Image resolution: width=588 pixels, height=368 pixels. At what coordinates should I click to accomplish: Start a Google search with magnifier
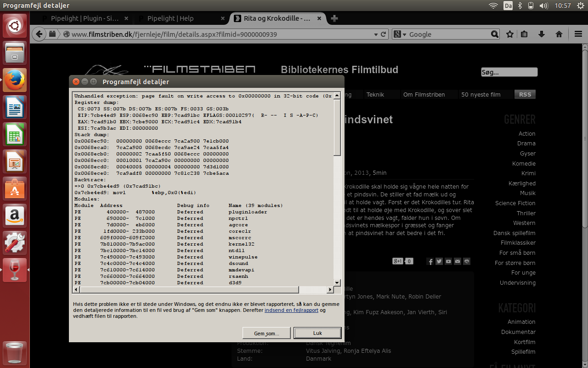pos(494,34)
